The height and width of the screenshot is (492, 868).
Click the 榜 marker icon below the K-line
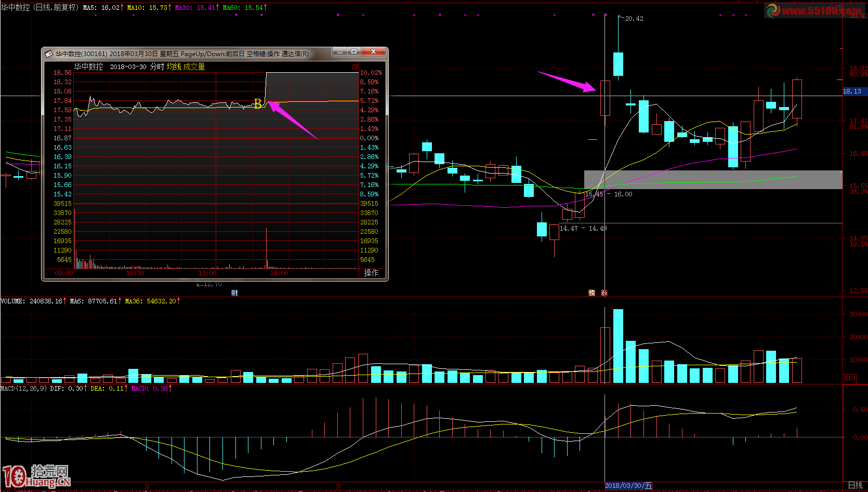[591, 293]
